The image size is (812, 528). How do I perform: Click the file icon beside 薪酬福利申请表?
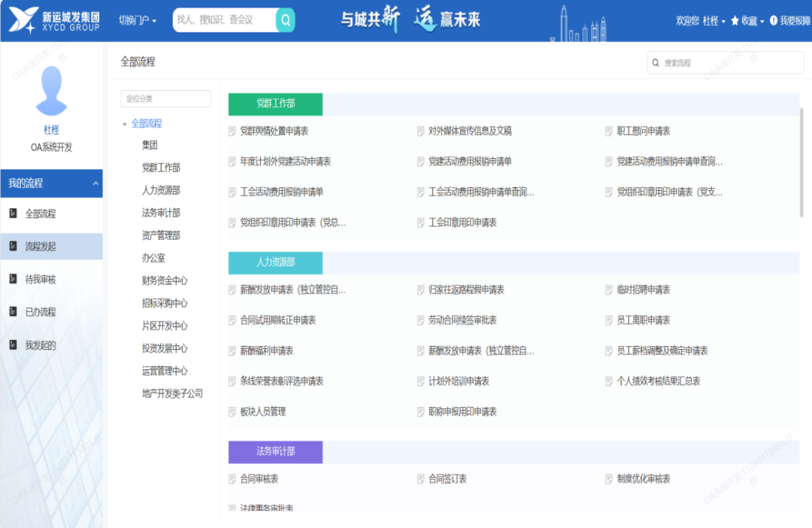pyautogui.click(x=232, y=350)
